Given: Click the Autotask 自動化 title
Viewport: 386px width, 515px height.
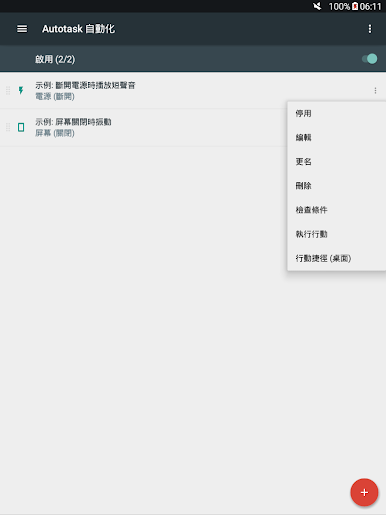Looking at the screenshot, I should 78,29.
